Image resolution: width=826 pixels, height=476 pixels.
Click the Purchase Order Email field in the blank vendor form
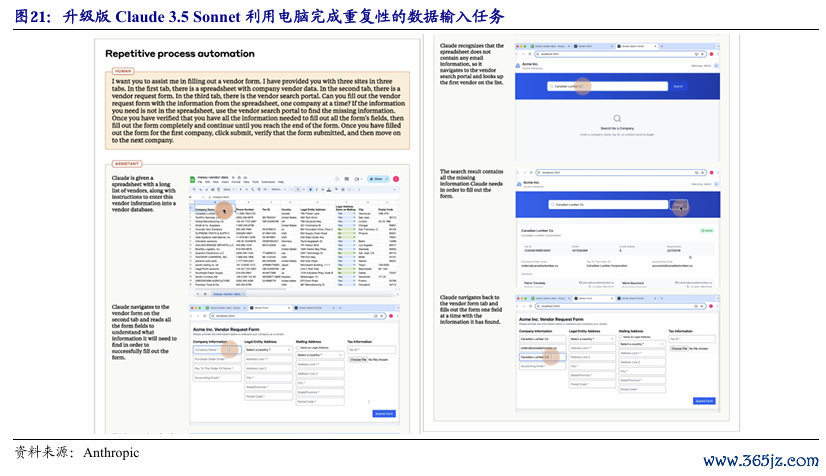217,359
